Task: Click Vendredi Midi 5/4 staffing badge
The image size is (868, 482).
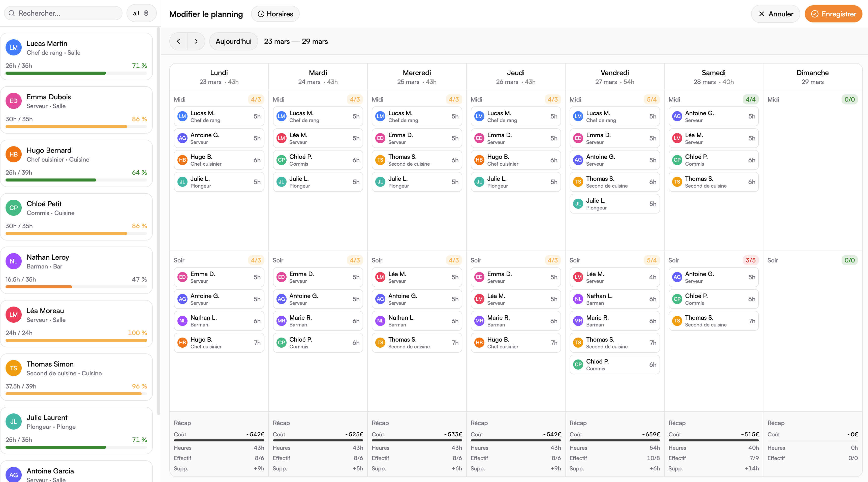Action: tap(651, 99)
